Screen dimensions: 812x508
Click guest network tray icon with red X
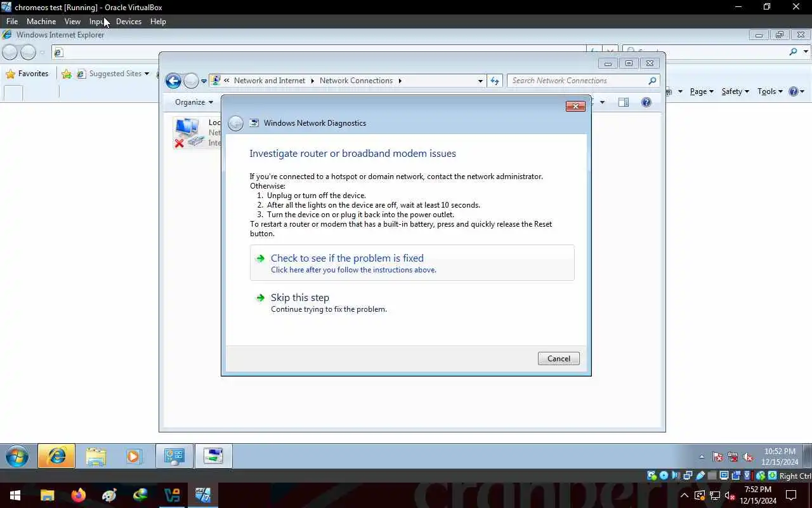click(733, 457)
